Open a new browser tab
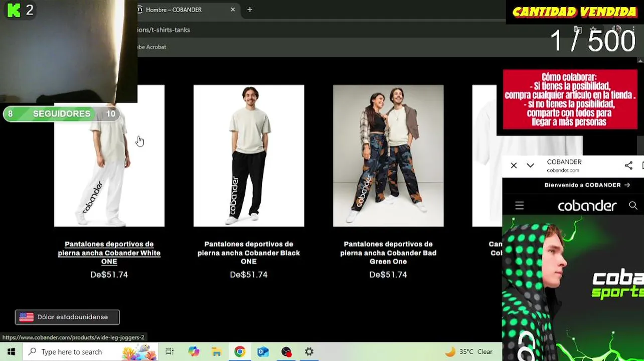Viewport: 644px width, 361px height. [x=250, y=10]
